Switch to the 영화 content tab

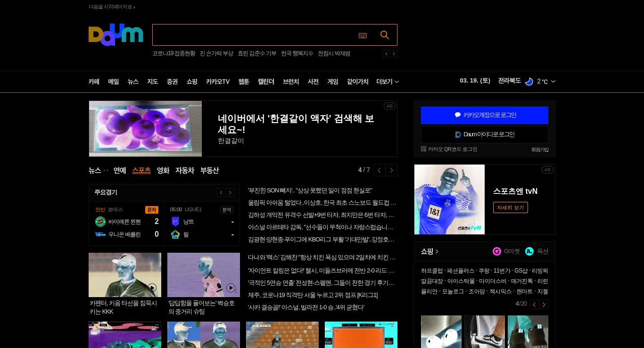163,170
